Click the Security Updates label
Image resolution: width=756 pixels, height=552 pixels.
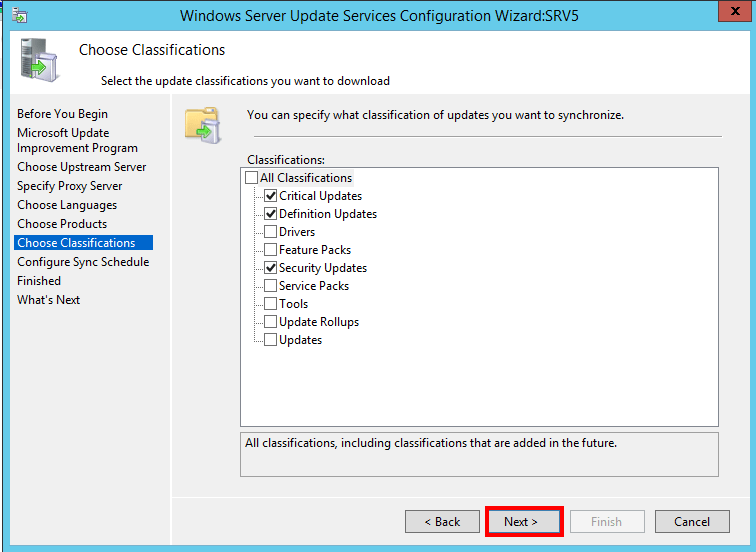[323, 268]
